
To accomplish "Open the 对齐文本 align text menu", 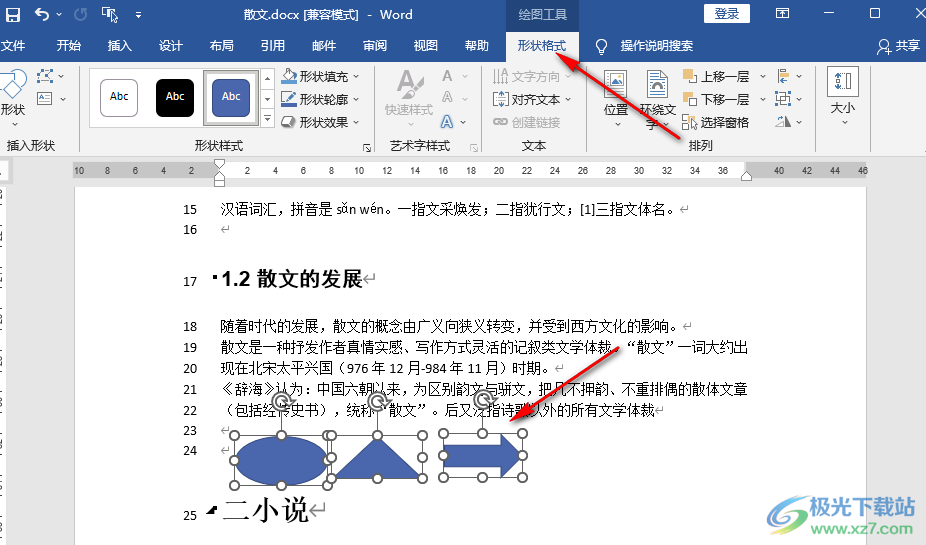I will pos(532,99).
